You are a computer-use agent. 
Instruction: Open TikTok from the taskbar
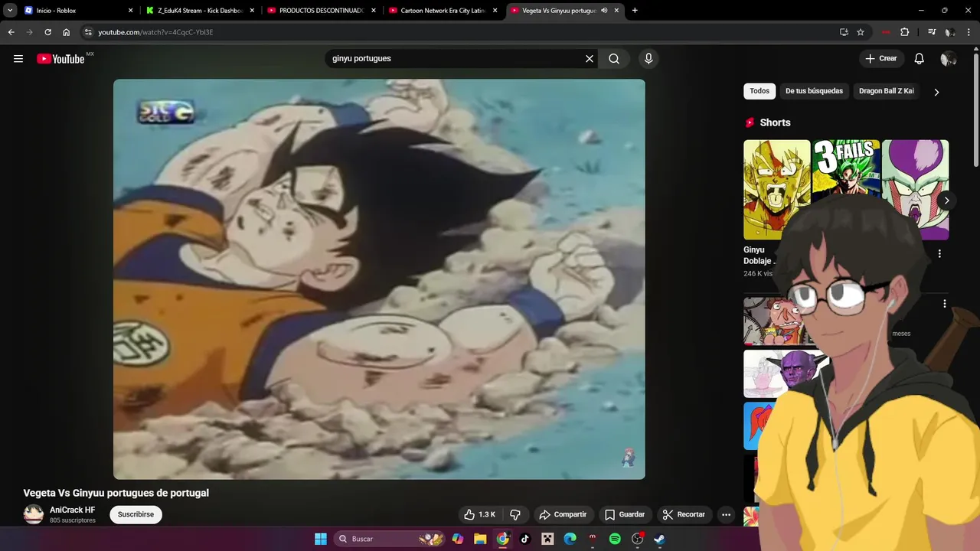[525, 539]
